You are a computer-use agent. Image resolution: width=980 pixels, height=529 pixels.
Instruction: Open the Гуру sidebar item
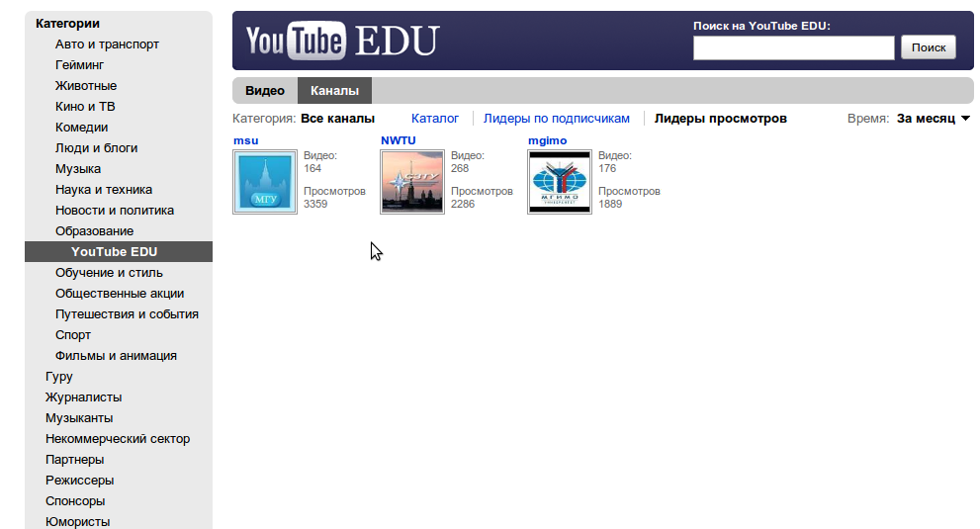tap(58, 377)
